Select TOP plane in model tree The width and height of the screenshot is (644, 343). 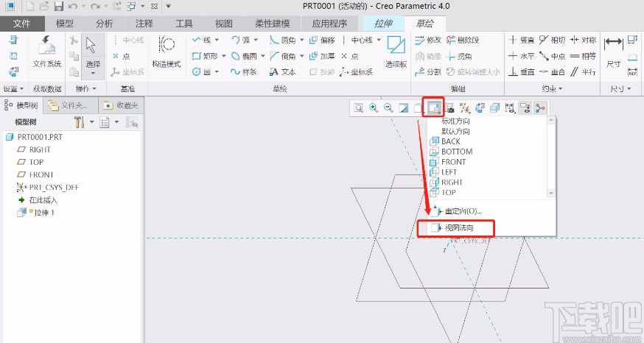tap(30, 162)
